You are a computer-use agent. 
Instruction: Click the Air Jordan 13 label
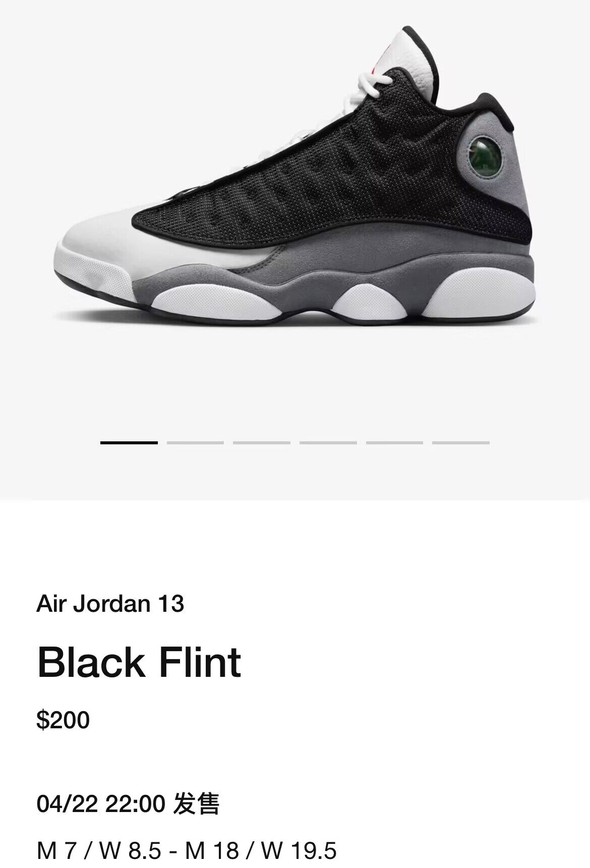pos(110,603)
